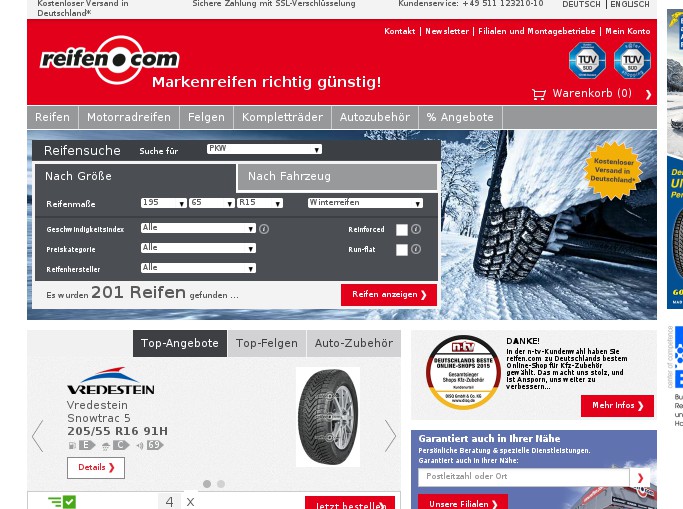Switch to Nach Fahrzeug tab
683x509 pixels.
tap(337, 177)
